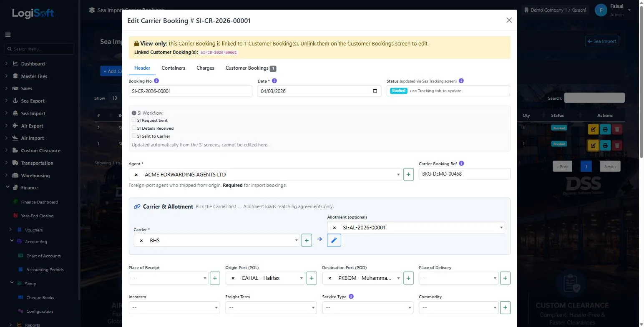Toggle SI Request Sent checkbox
Viewport: 644px width, 327px height.
134,120
